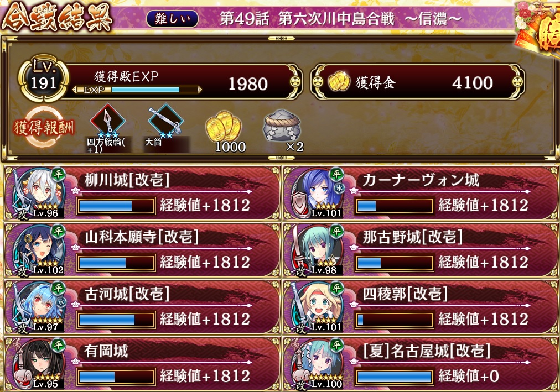This screenshot has height=392, width=560.
Task: Click the 那古野城[改壱] character portrait
Action: [317, 249]
